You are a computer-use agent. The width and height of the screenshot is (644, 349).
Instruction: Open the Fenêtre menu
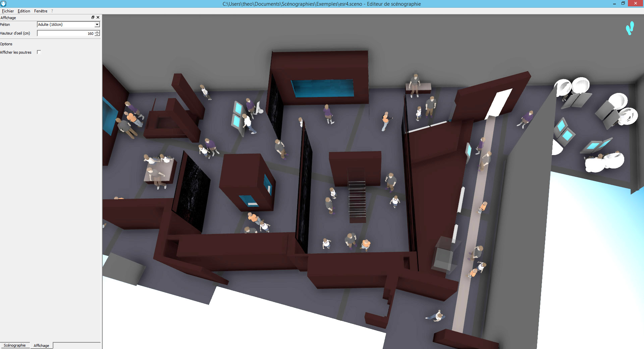point(41,11)
